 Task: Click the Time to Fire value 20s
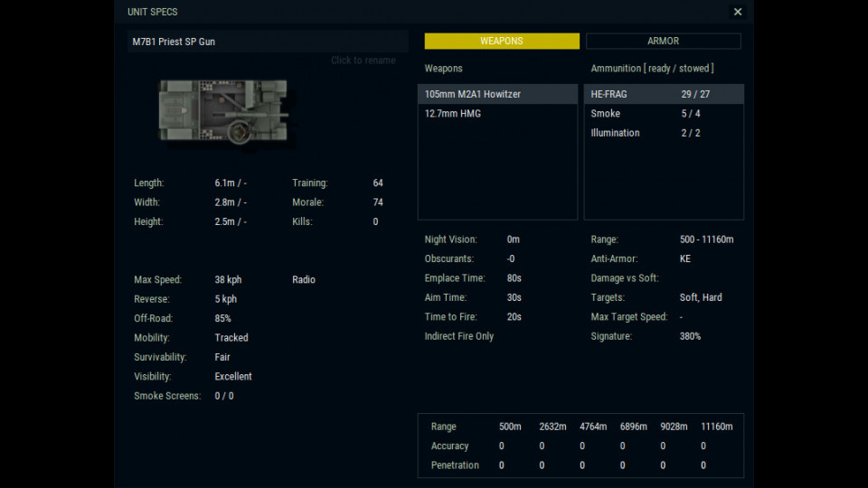[514, 317]
